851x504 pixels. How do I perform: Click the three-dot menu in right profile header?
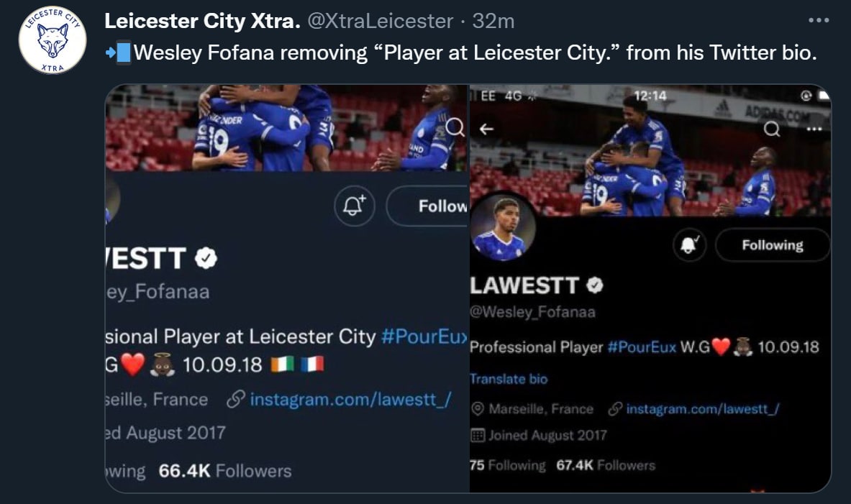click(x=814, y=129)
